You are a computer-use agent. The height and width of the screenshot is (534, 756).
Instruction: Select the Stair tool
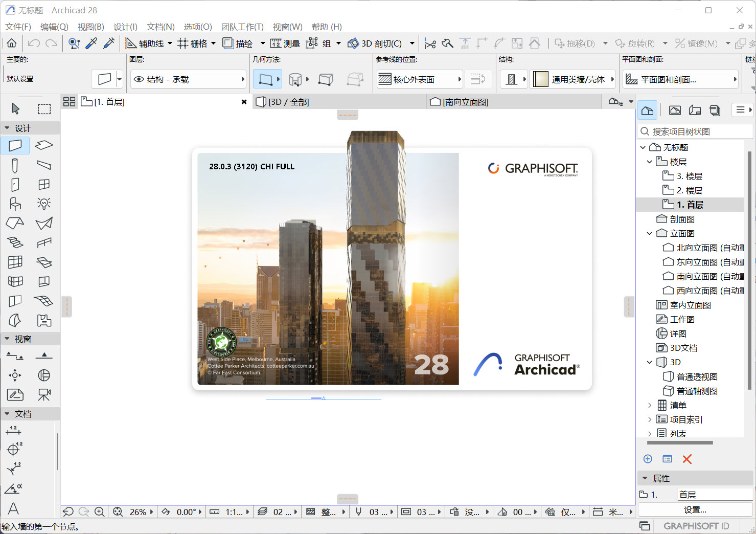[15, 242]
